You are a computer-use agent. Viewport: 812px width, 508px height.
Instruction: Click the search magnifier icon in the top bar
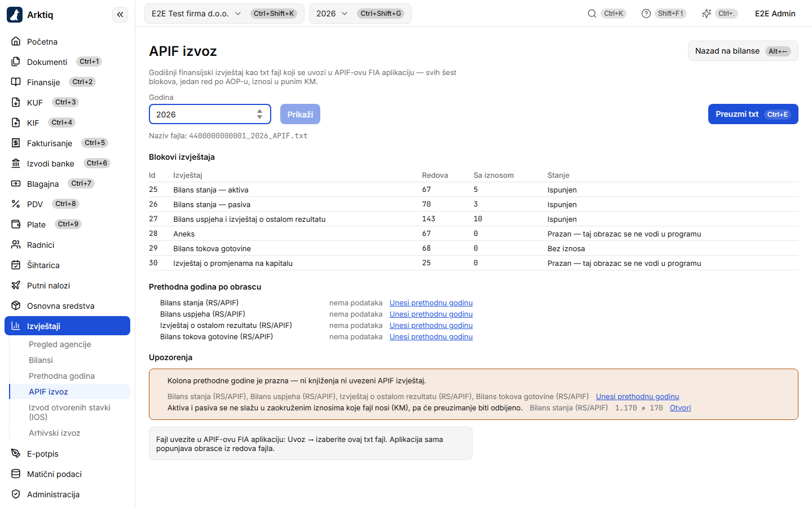[592, 14]
